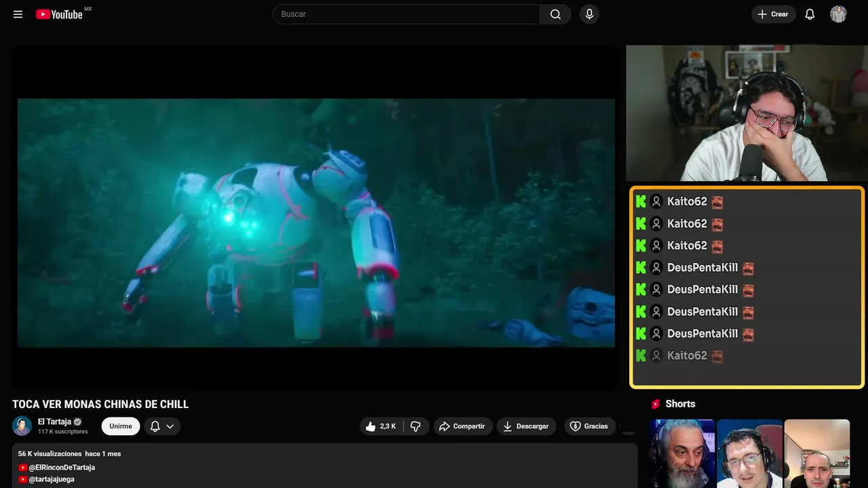This screenshot has height=488, width=868.
Task: Open the account profile avatar menu
Action: (838, 14)
